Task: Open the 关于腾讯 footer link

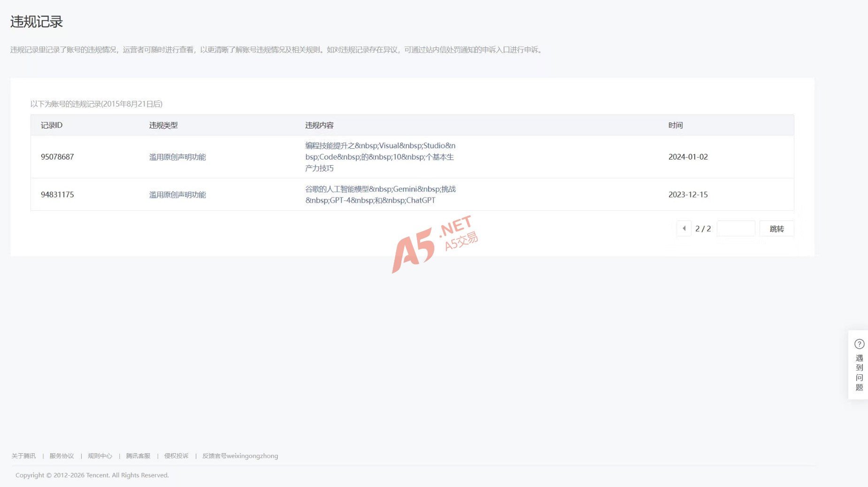Action: (x=23, y=456)
